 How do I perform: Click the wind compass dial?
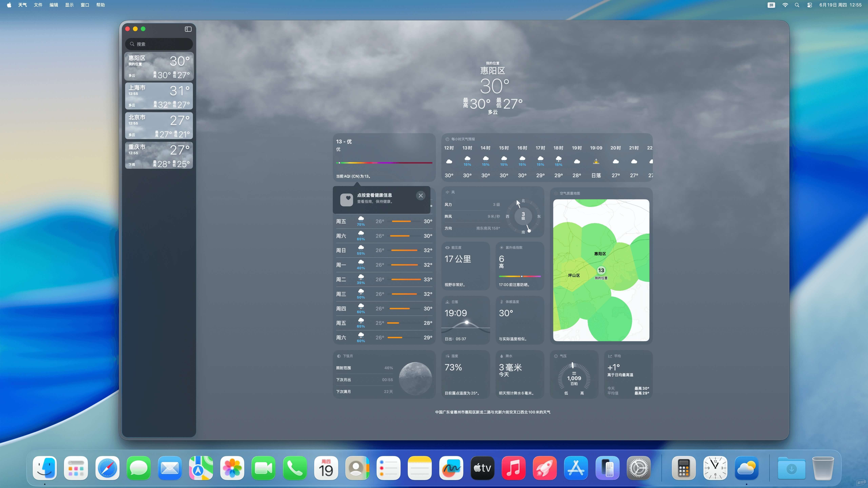(x=523, y=216)
